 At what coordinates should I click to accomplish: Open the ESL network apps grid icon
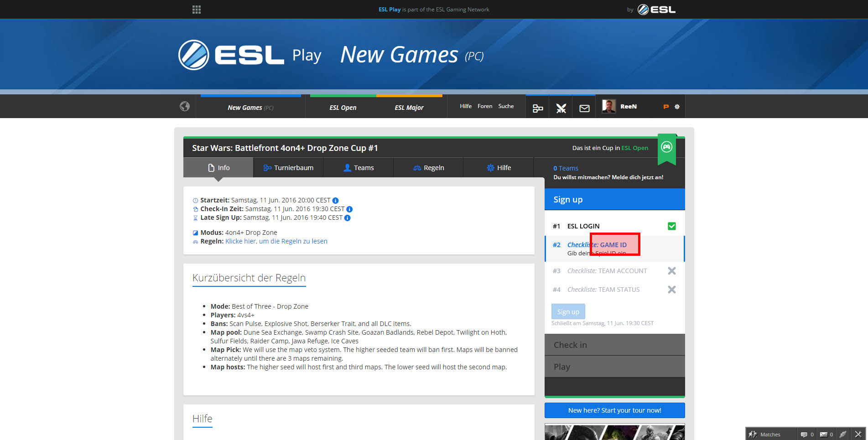[197, 10]
